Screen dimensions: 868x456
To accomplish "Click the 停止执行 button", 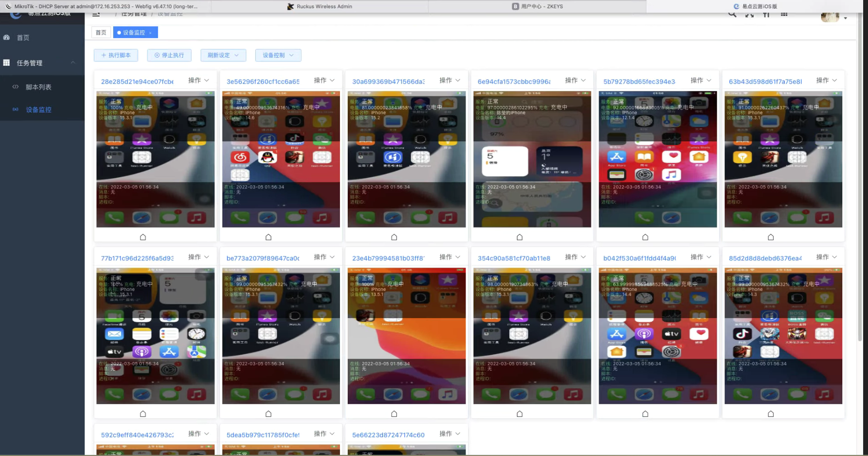I will 169,55.
